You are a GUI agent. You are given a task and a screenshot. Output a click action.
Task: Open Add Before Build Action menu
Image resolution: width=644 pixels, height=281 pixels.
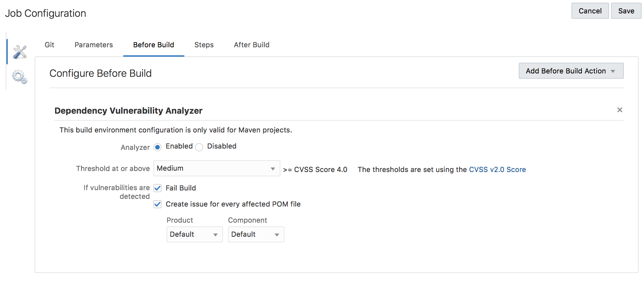571,71
